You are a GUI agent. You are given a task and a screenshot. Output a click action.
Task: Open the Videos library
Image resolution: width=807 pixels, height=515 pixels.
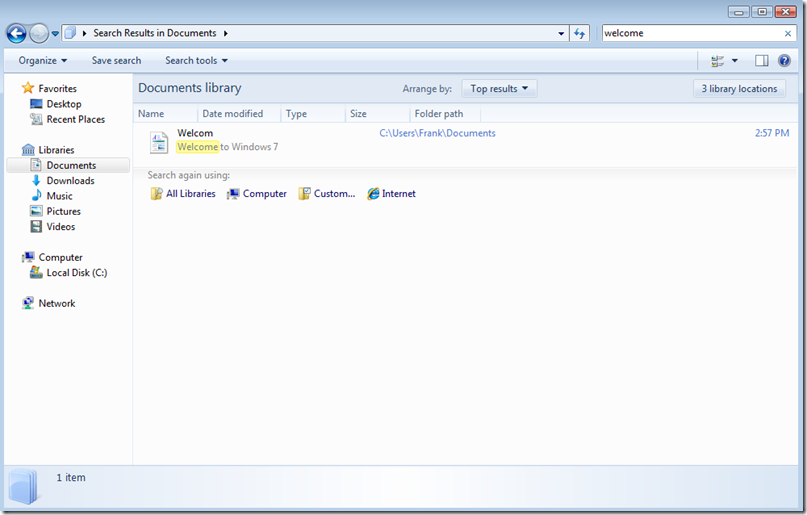(61, 227)
